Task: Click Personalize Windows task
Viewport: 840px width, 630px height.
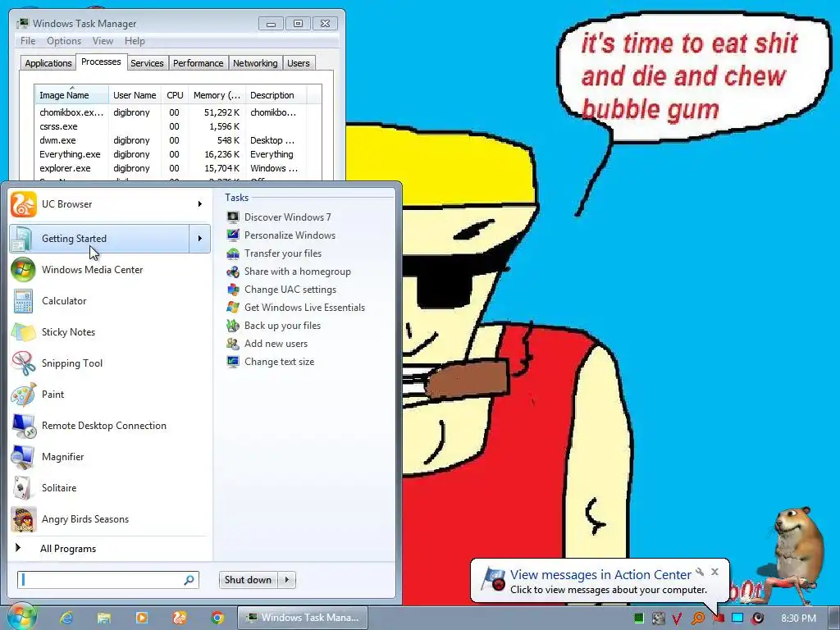Action: click(x=281, y=235)
